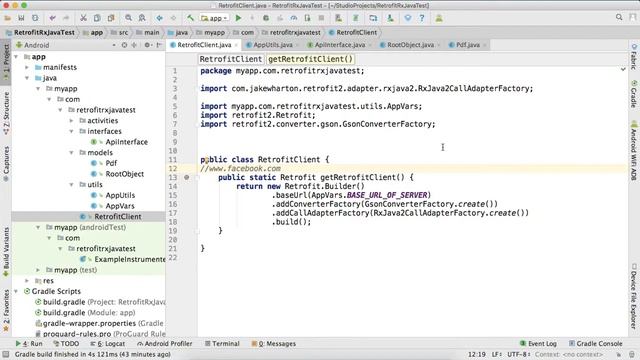The image size is (640, 360).
Task: Open the Structure side tool tab
Action: click(6, 113)
